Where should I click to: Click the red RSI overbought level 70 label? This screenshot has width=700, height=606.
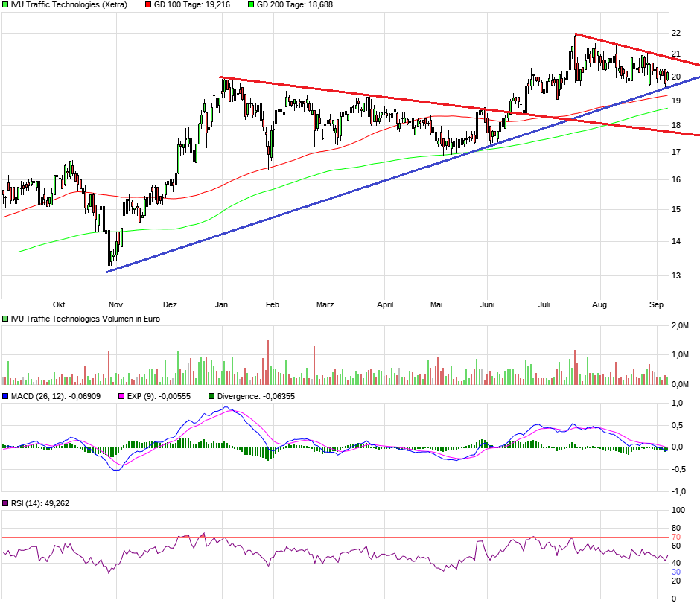[x=676, y=538]
